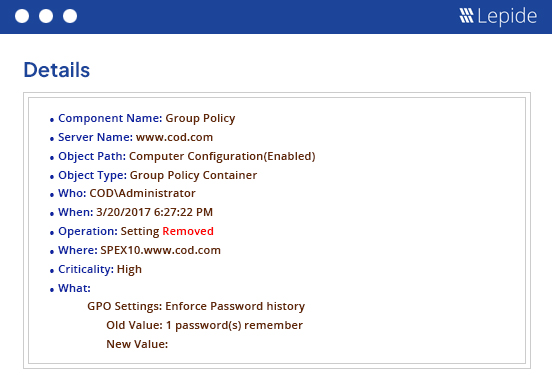Click the 'Server Name:' label
Viewport: 552px width, 380px height.
pyautogui.click(x=95, y=137)
